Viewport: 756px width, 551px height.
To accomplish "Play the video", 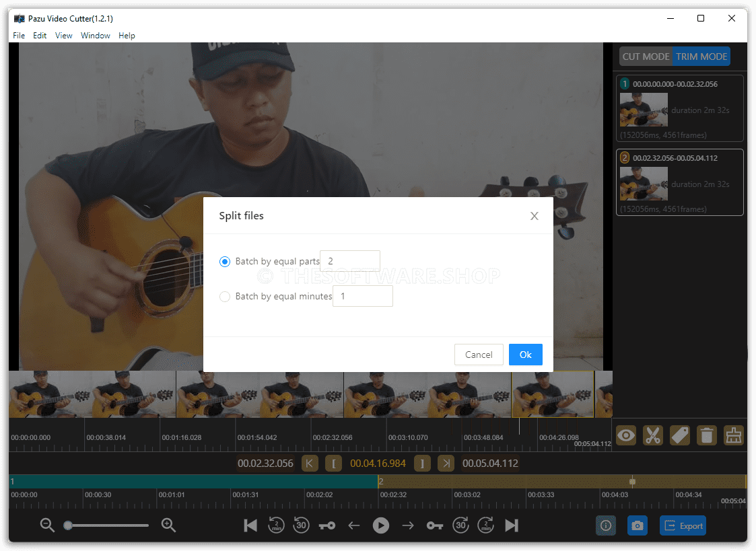I will click(381, 525).
